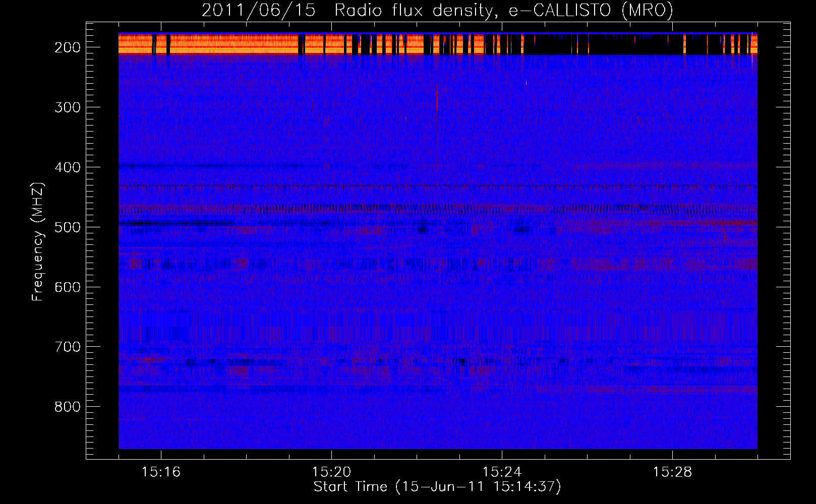This screenshot has height=504, width=816.
Task: Click the 2011/06/15 date in the title
Action: [259, 10]
